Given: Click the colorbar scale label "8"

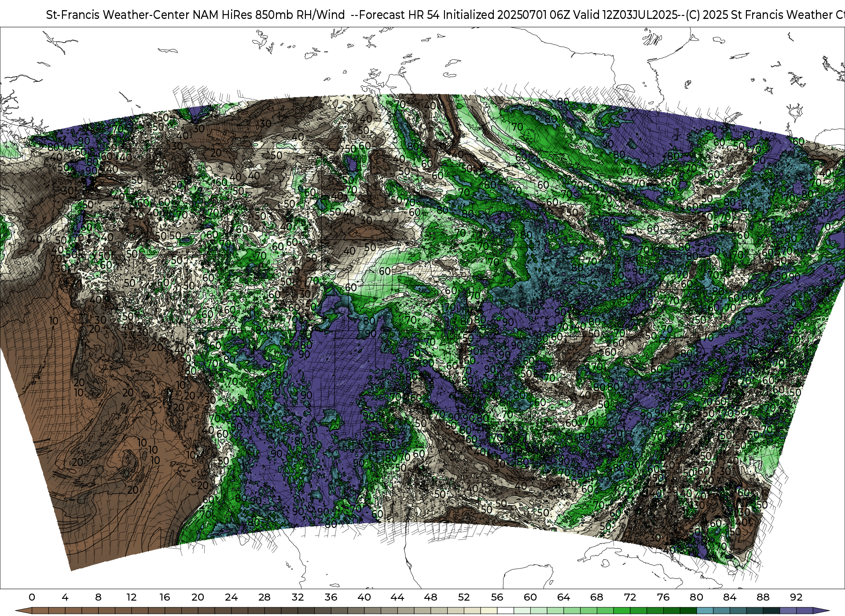Looking at the screenshot, I should pyautogui.click(x=98, y=597).
